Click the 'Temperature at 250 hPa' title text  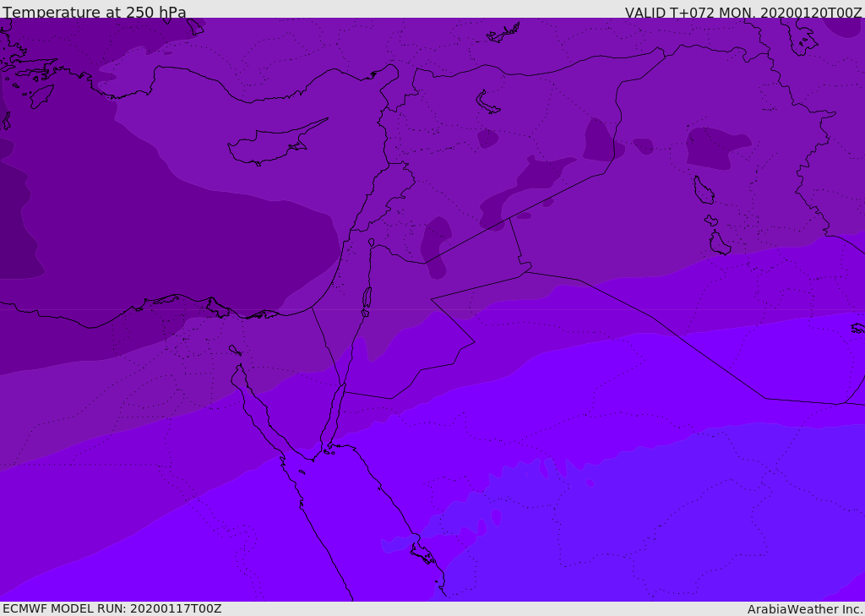click(x=95, y=12)
